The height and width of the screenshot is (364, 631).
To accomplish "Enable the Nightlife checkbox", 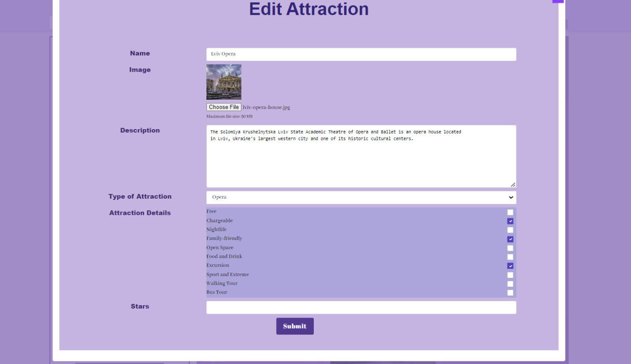I will [510, 230].
